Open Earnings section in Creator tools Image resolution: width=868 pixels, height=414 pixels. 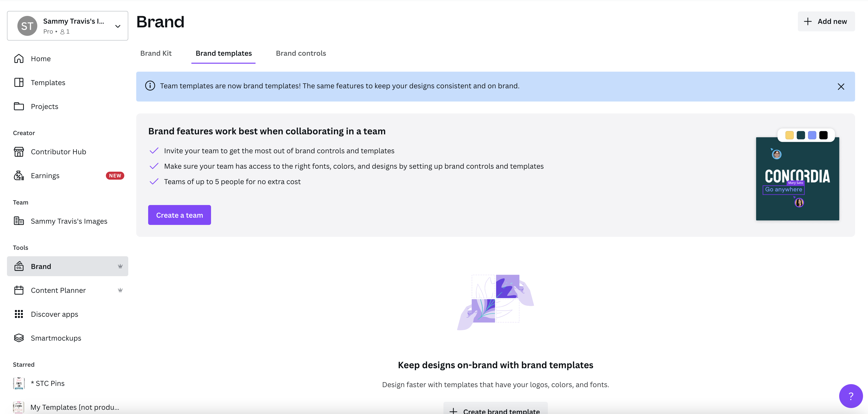click(45, 175)
